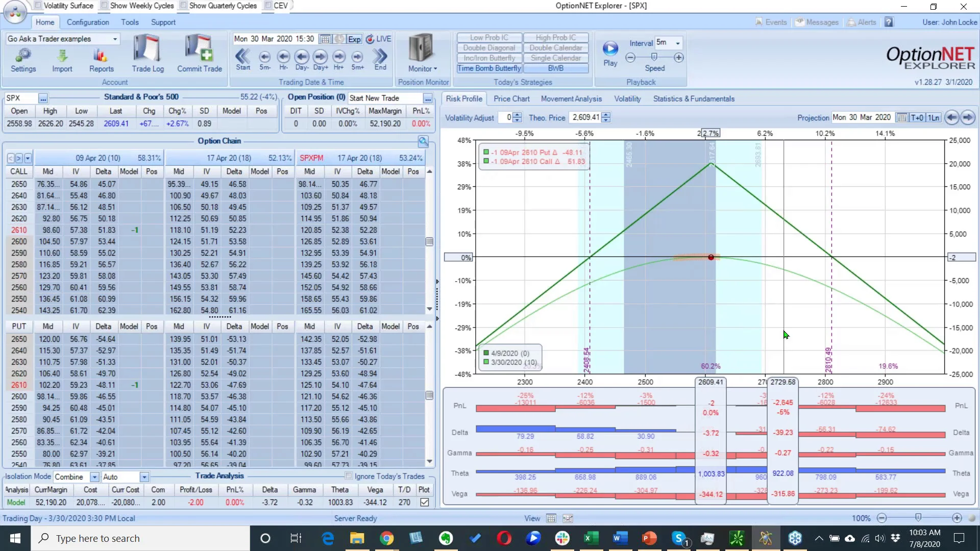Image resolution: width=980 pixels, height=551 pixels.
Task: Enable Show Weekly Cycles checkbox
Action: [x=104, y=5]
